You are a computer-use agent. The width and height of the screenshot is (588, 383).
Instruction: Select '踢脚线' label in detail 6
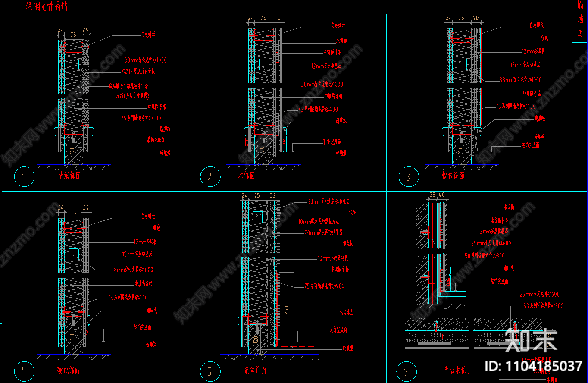508,269
